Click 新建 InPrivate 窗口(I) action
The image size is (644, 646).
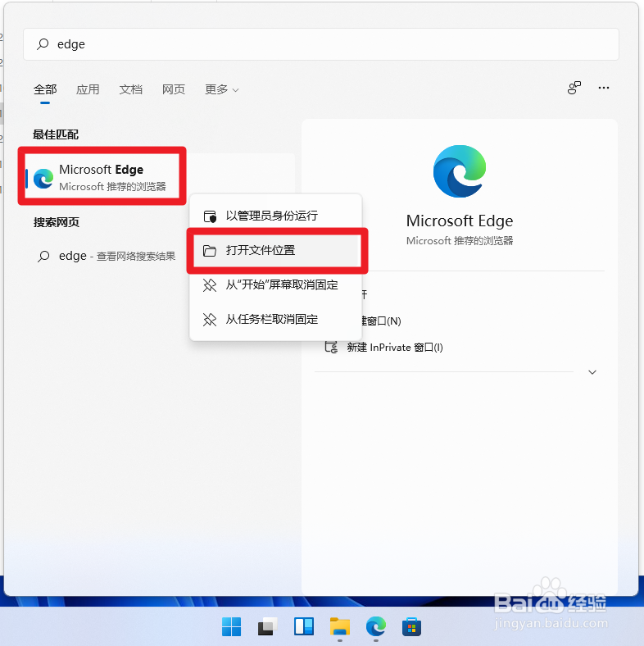tap(394, 348)
